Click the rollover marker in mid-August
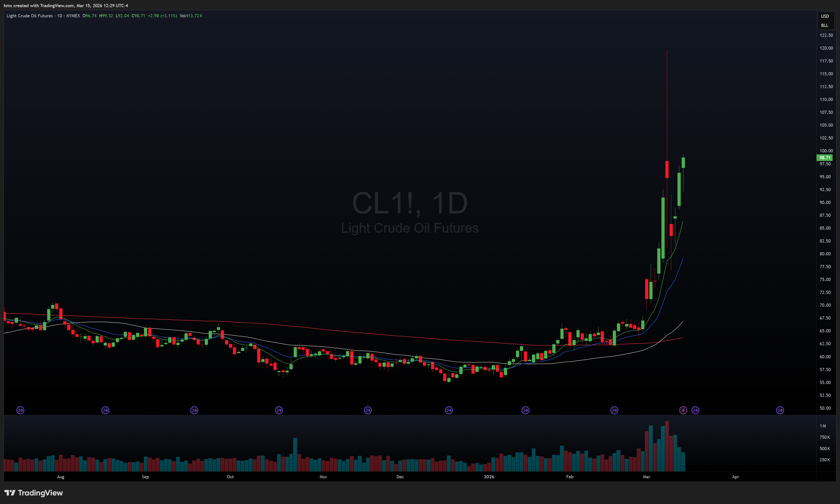 [x=105, y=410]
